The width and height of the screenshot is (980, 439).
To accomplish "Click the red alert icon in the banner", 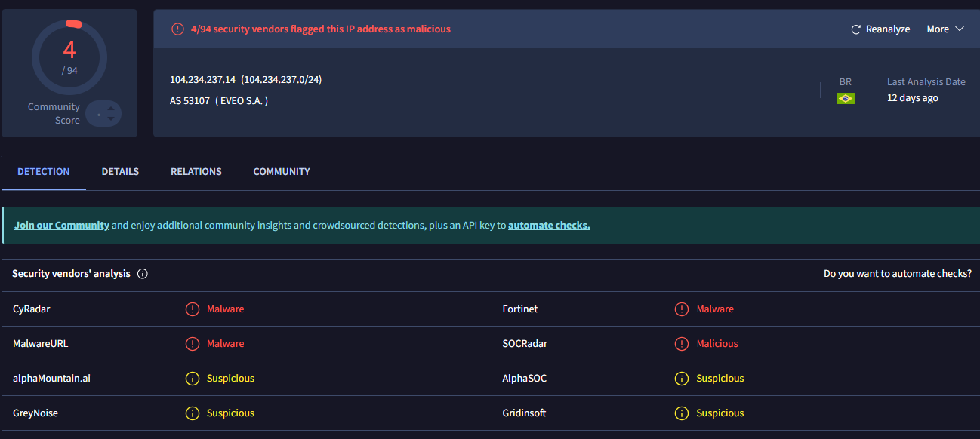I will [x=177, y=29].
